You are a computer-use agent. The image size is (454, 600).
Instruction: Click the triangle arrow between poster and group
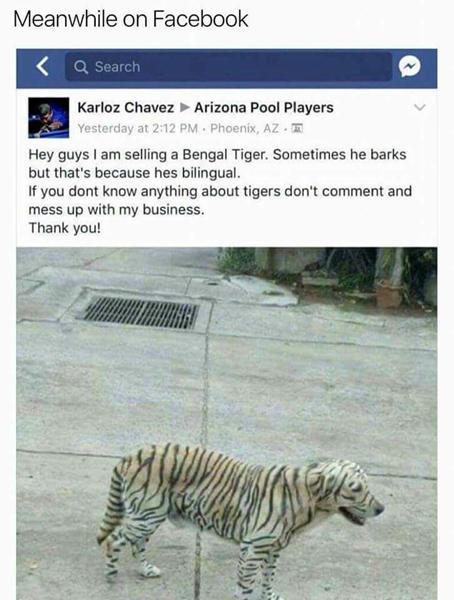(x=185, y=107)
